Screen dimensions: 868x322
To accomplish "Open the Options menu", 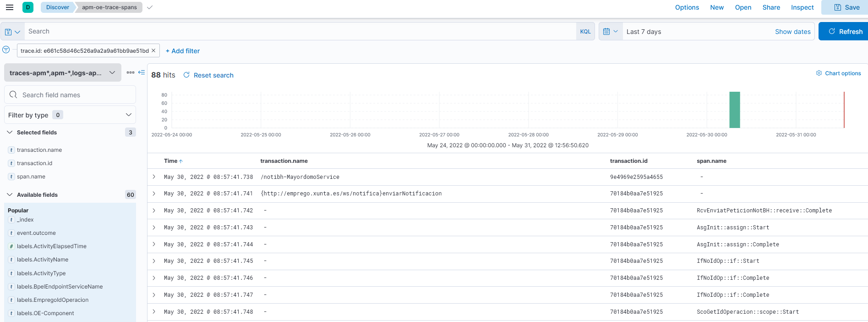I will [687, 7].
